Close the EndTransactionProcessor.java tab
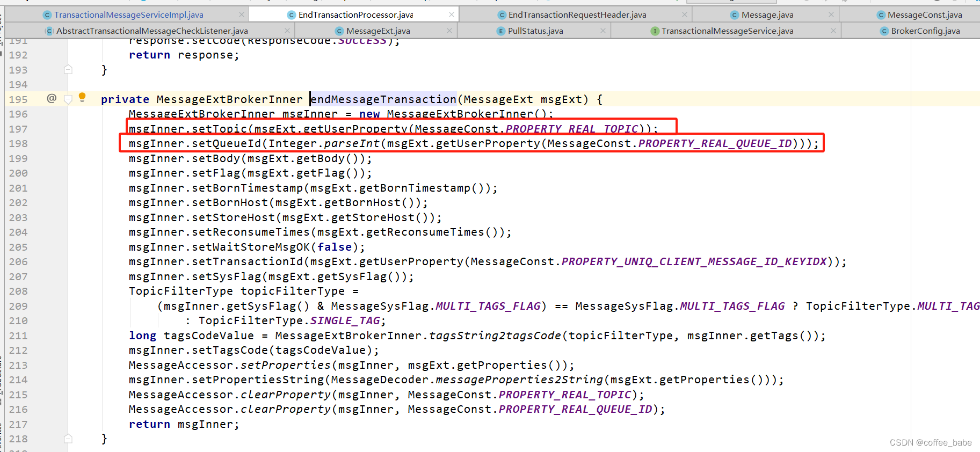This screenshot has height=452, width=980. coord(452,14)
